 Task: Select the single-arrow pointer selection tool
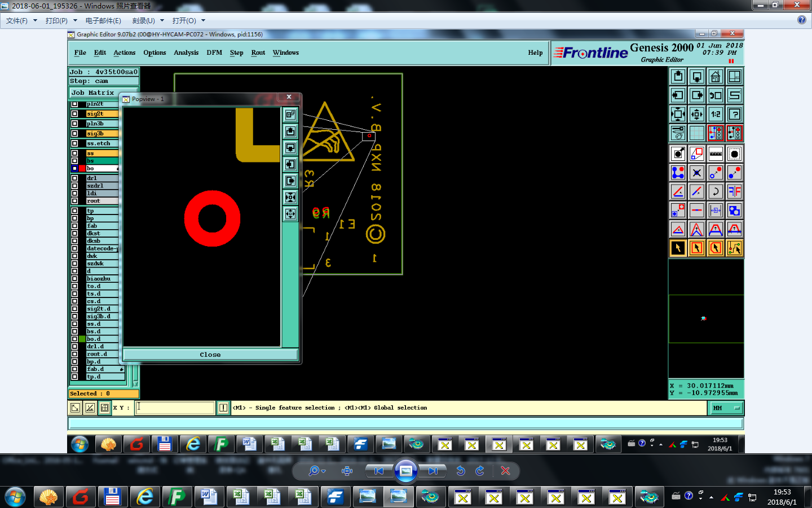[x=678, y=248]
